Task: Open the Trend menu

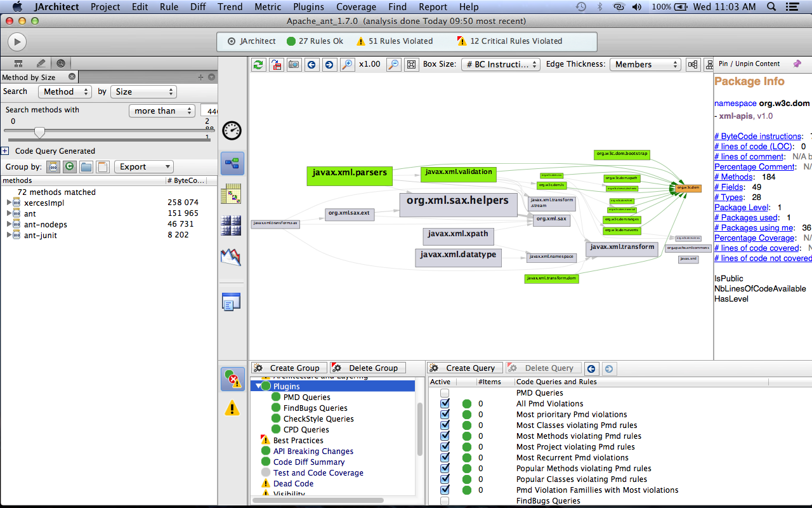Action: coord(230,7)
